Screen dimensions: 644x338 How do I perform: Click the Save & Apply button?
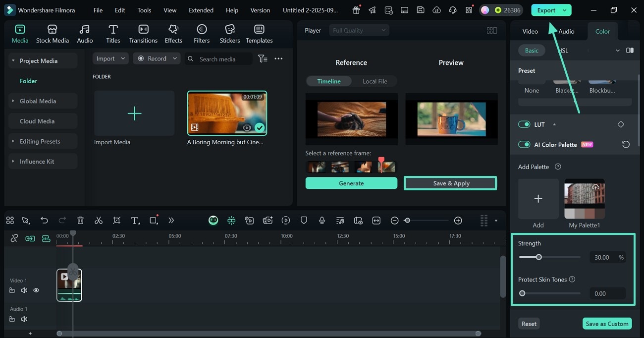tap(450, 183)
